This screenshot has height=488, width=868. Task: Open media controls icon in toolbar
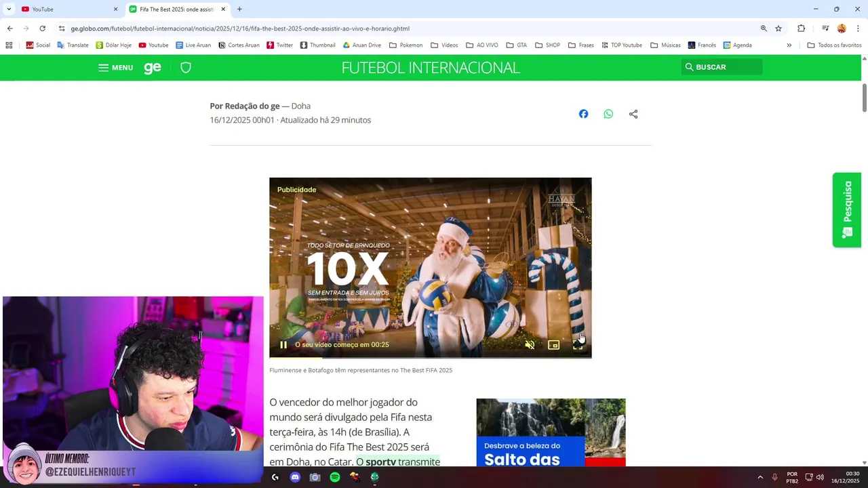(x=825, y=28)
